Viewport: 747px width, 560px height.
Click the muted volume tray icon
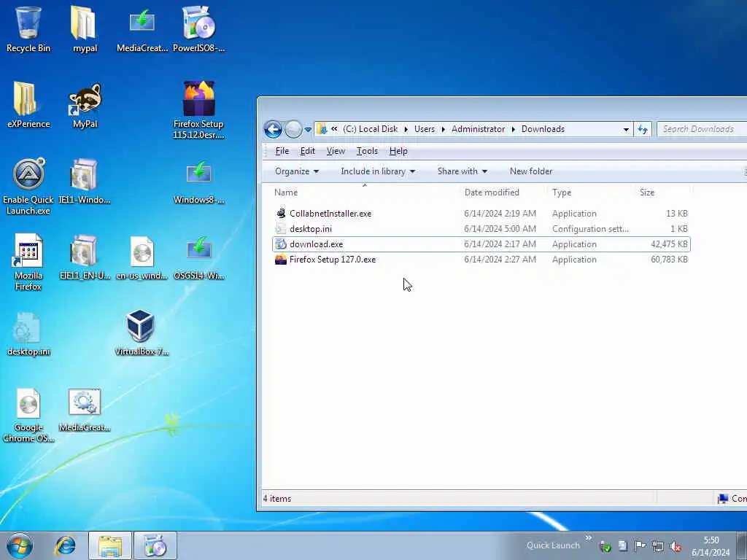676,545
